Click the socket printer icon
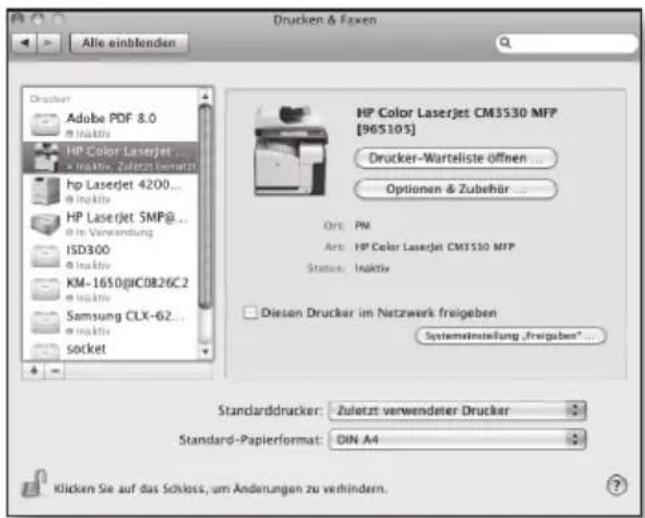The height and width of the screenshot is (518, 645). point(46,351)
